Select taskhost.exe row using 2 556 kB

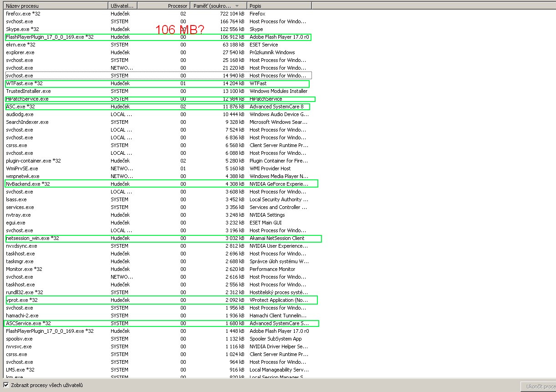[158, 285]
